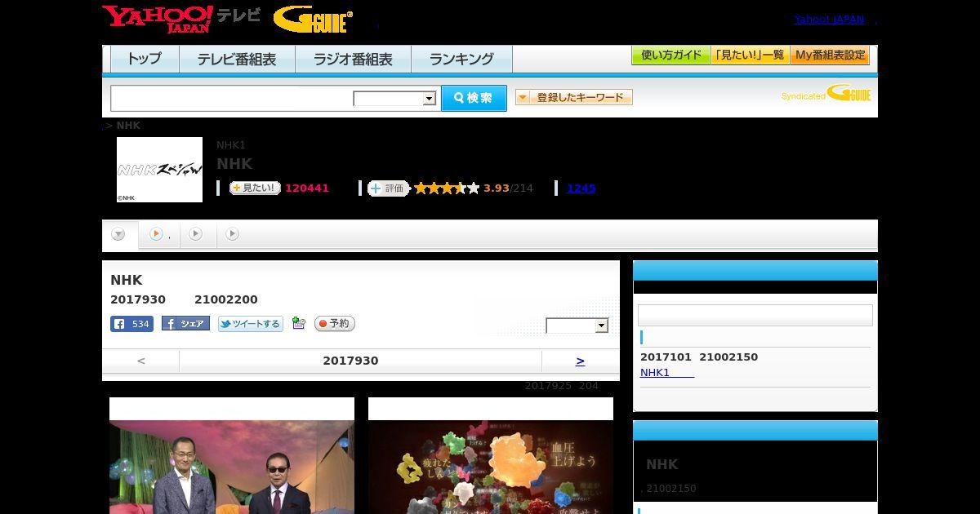Click the star rating bar
Viewport: 980px width, 514px height.
[x=447, y=188]
